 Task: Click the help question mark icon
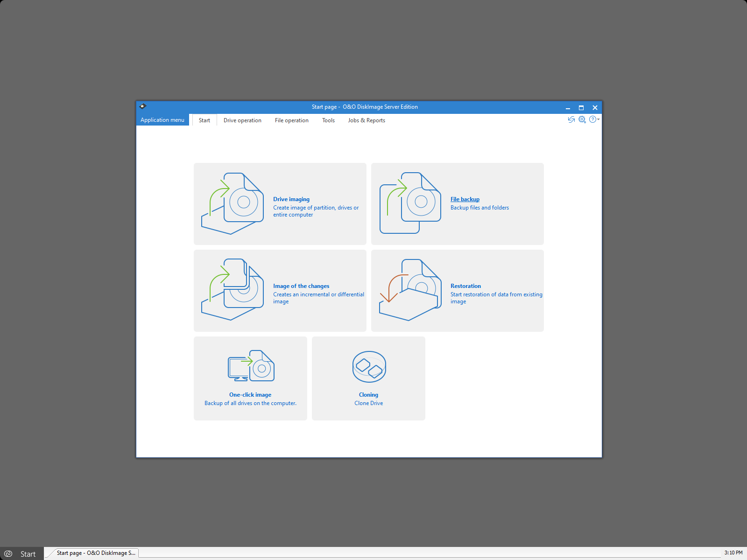[592, 119]
